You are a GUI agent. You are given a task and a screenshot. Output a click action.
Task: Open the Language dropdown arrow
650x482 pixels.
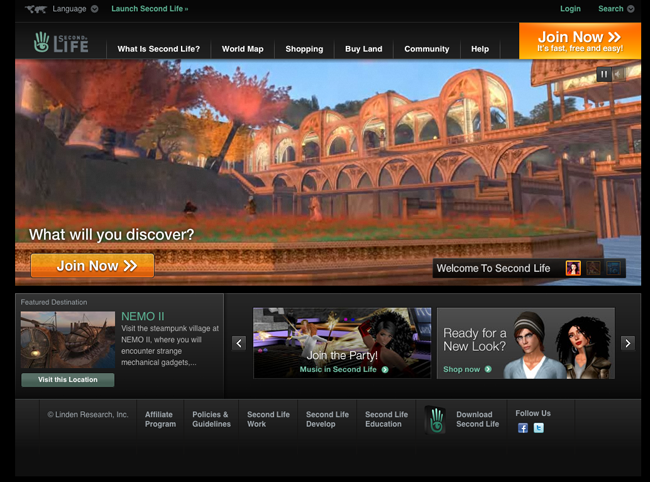click(x=95, y=9)
